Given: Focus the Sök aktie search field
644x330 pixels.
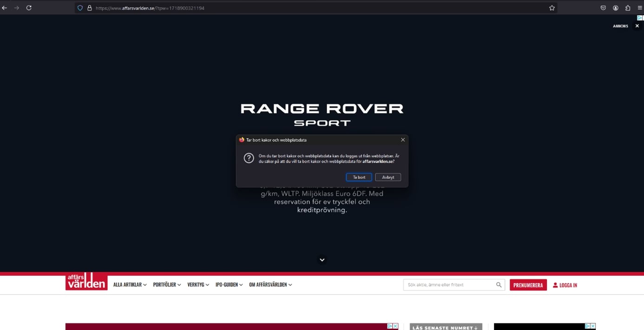Looking at the screenshot, I should point(454,285).
